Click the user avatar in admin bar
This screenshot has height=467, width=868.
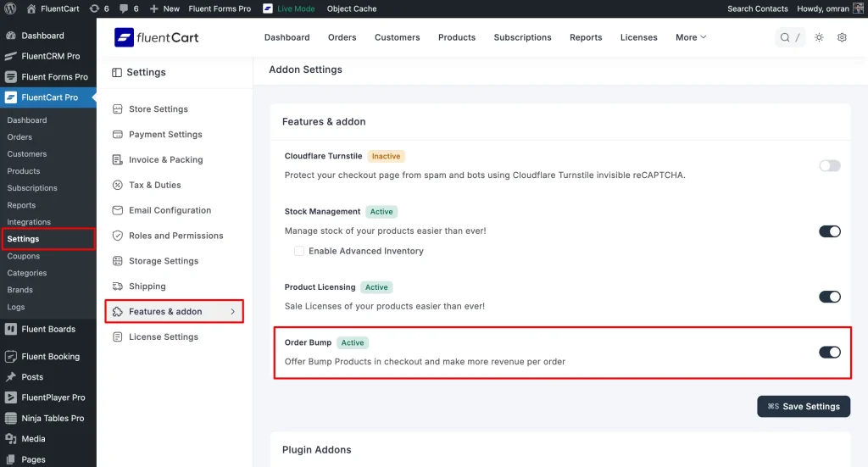[x=858, y=8]
